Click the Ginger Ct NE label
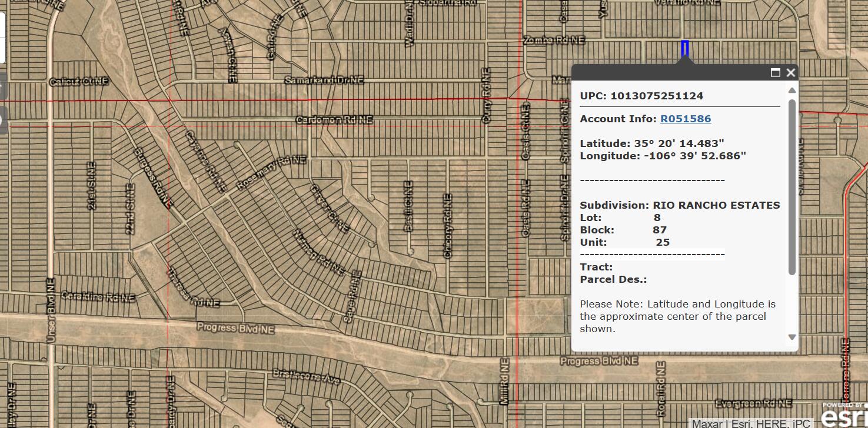Image resolution: width=868 pixels, height=428 pixels. 330,208
